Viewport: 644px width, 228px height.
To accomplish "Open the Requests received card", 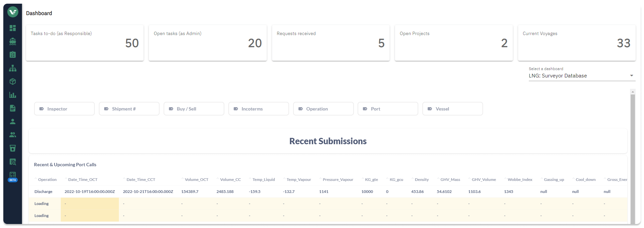I will tap(331, 43).
